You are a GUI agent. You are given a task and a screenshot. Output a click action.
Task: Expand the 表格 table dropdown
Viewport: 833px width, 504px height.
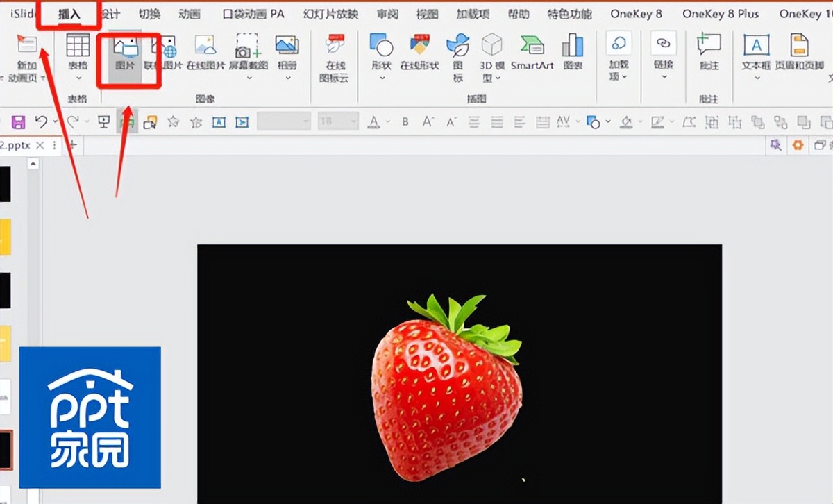click(x=78, y=78)
